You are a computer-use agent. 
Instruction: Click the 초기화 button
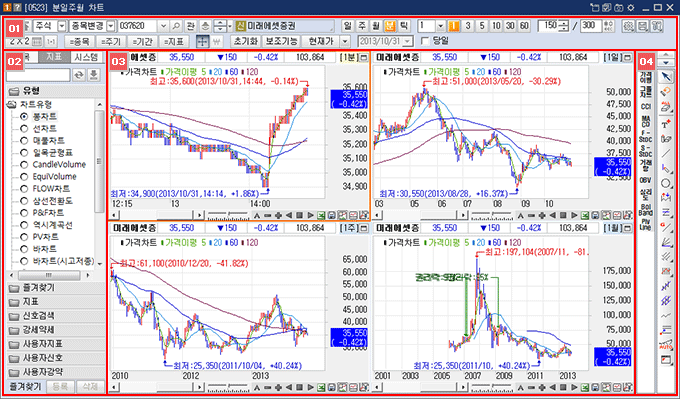246,42
